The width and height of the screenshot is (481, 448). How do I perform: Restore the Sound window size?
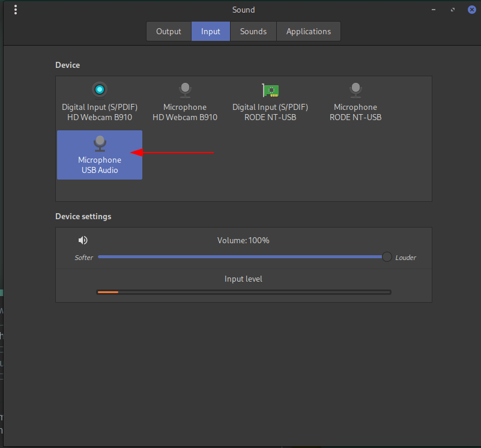click(x=453, y=10)
